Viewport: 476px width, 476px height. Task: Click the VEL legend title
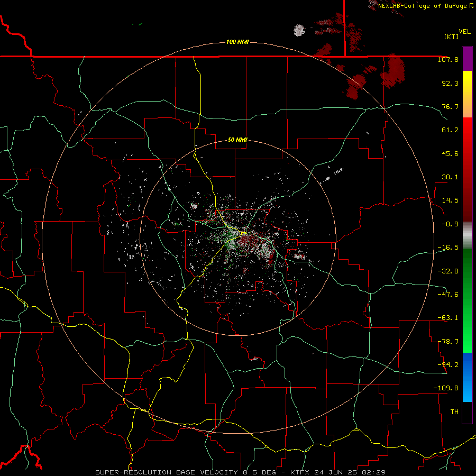coord(464,32)
